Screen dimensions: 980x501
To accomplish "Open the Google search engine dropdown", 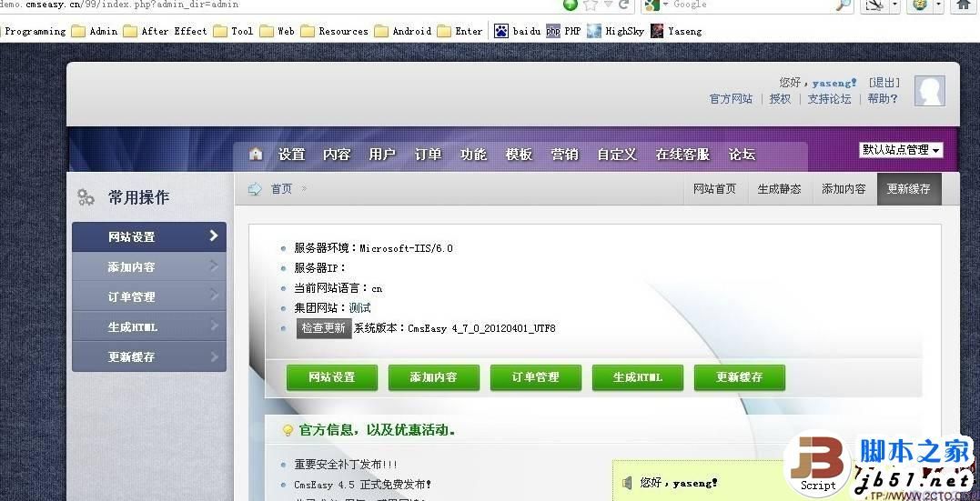I will [656, 5].
